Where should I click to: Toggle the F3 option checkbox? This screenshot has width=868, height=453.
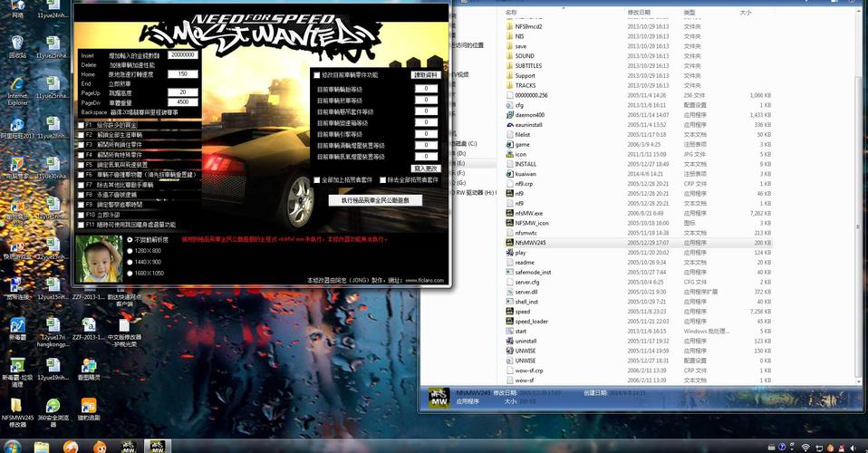81,145
